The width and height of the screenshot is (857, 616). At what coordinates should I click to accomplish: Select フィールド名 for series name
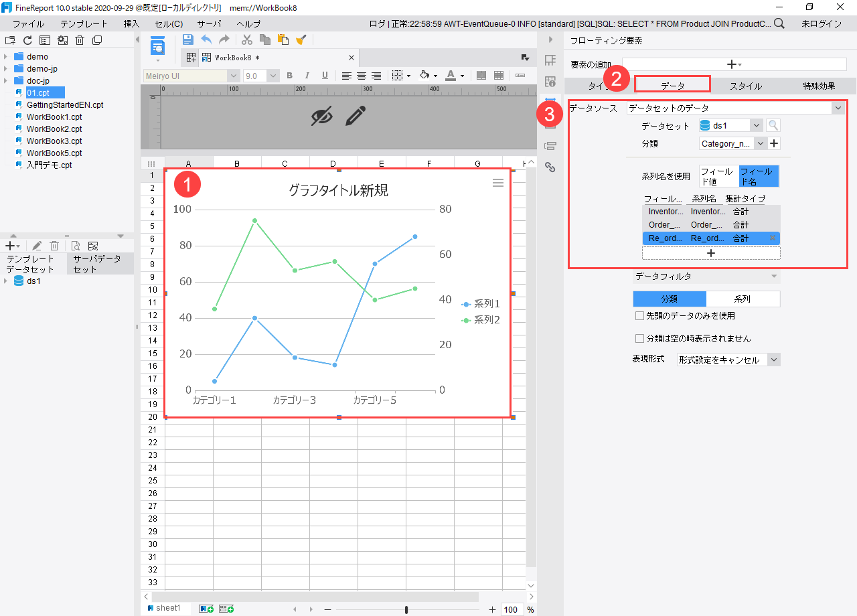759,177
